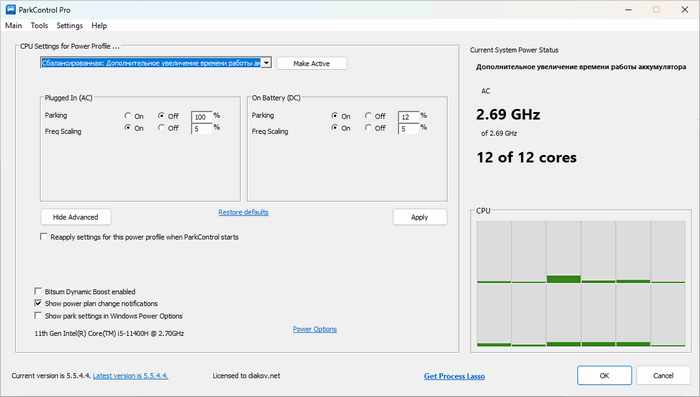This screenshot has height=397, width=700.
Task: Click the Apply button
Action: point(420,217)
